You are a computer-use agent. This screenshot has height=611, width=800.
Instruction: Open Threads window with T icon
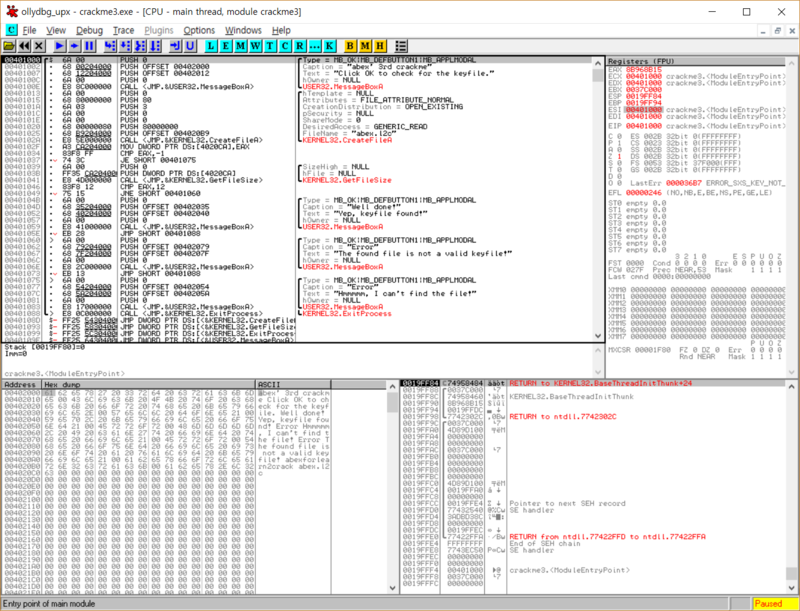click(x=270, y=46)
